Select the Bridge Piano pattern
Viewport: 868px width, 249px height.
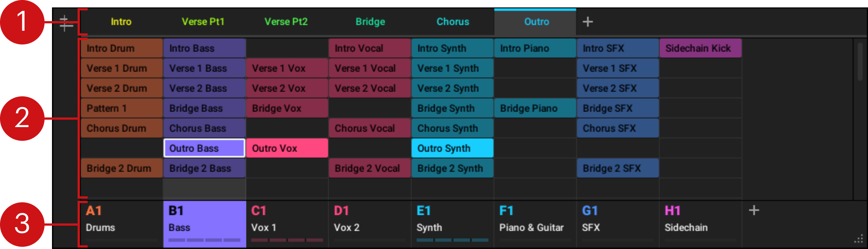pos(535,108)
